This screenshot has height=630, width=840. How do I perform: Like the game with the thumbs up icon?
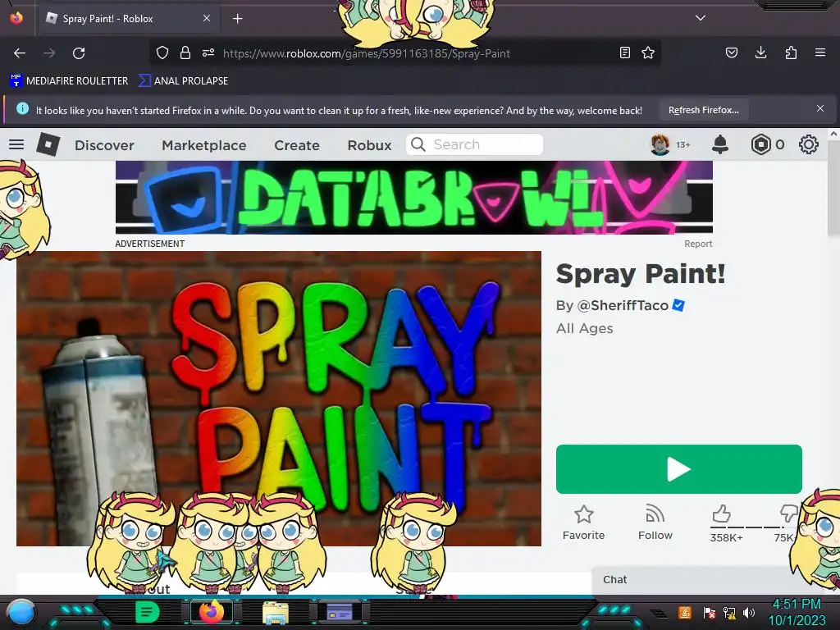722,514
